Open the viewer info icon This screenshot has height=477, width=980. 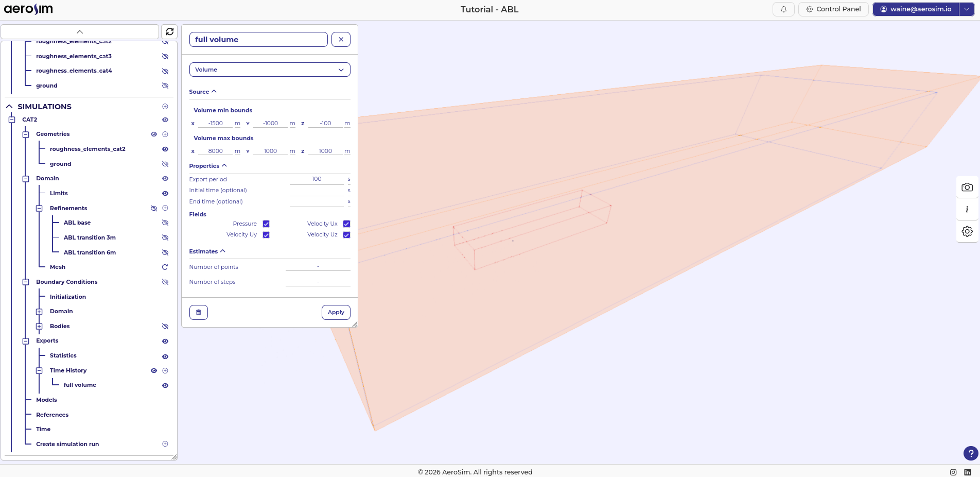(x=967, y=210)
